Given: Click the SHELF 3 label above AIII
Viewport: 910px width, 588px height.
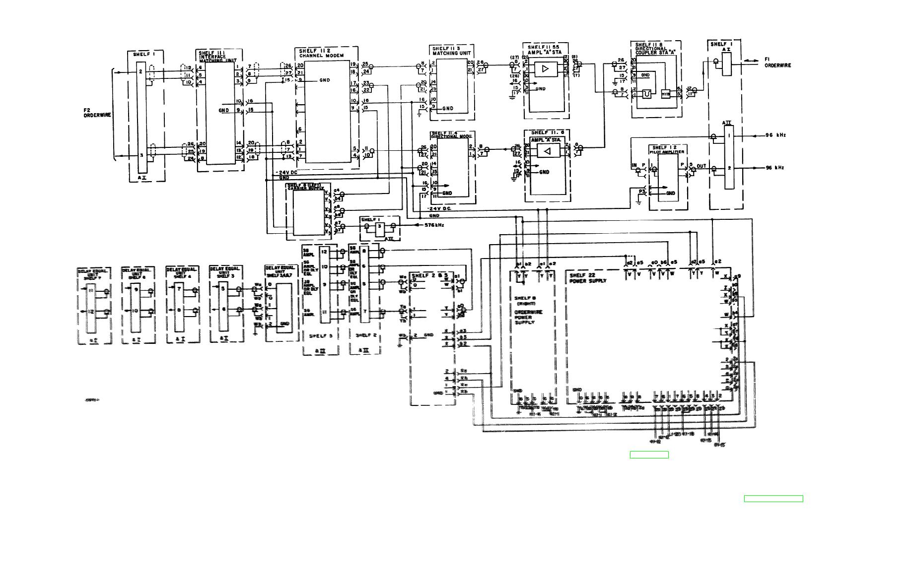Looking at the screenshot, I should pyautogui.click(x=321, y=336).
